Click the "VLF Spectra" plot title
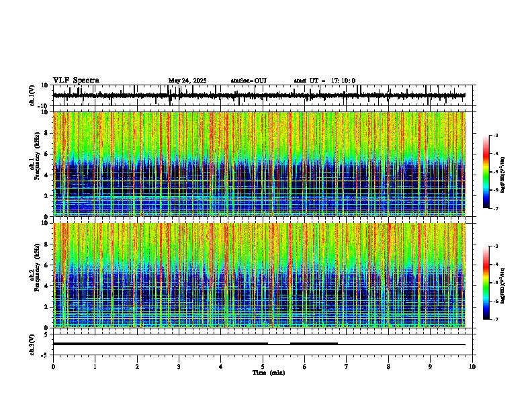This screenshot has height=411, width=532. (76, 81)
